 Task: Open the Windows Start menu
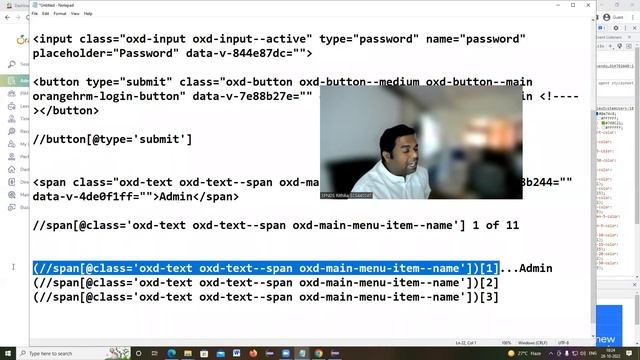[8, 353]
